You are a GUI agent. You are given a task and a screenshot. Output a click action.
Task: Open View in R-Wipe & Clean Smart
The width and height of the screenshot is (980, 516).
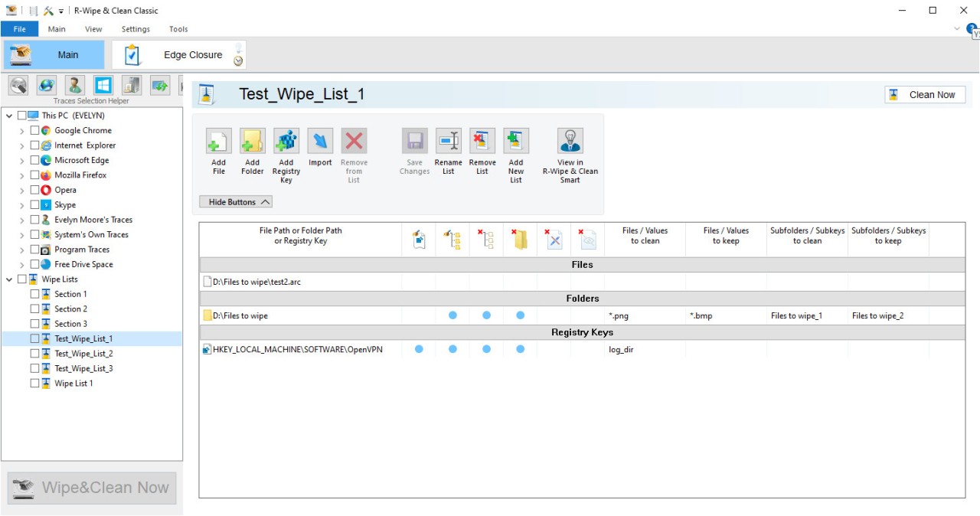[x=570, y=142]
